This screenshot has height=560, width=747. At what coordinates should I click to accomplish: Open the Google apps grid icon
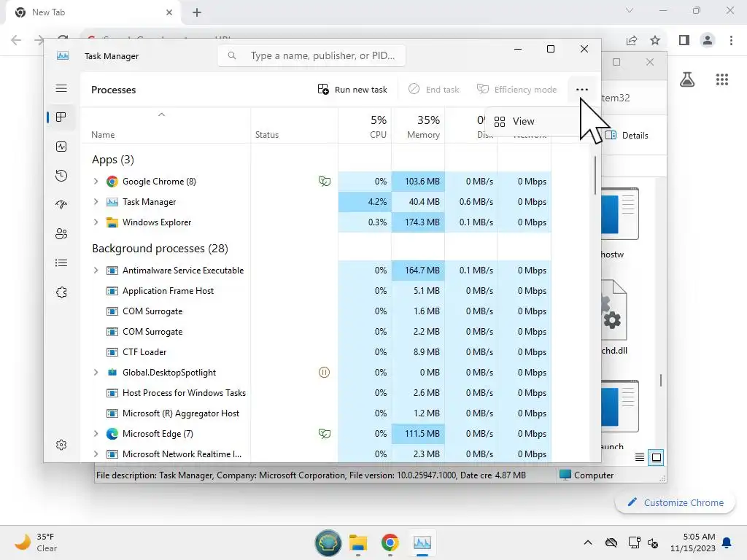click(722, 79)
